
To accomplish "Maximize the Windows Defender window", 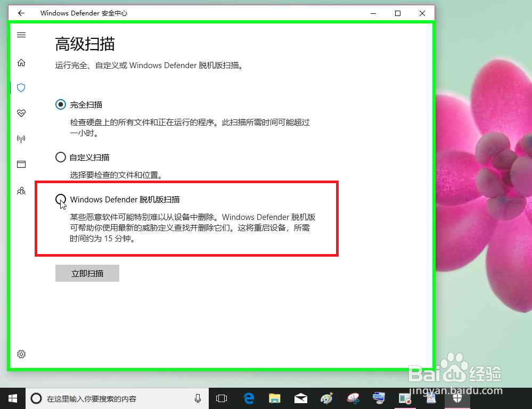I will (x=398, y=13).
